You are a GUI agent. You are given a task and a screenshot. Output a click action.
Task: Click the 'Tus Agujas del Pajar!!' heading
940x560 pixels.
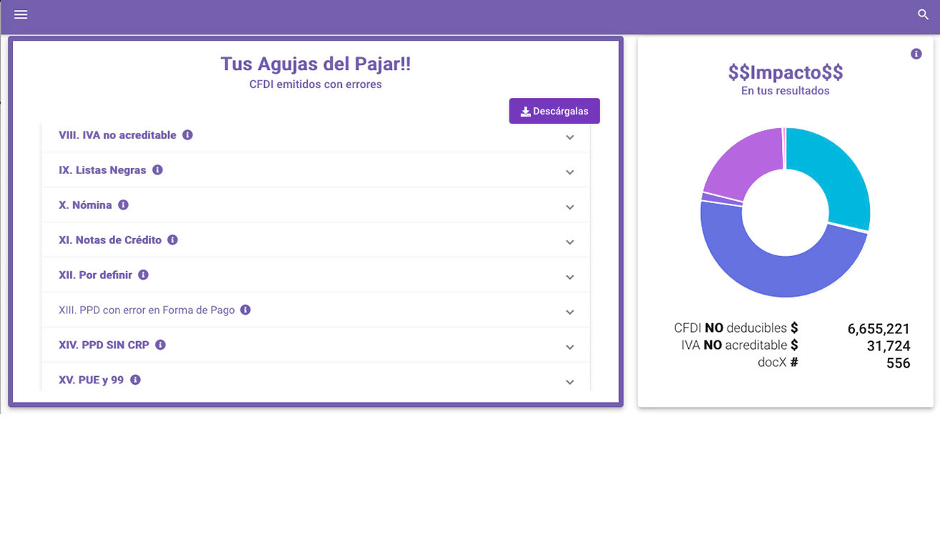(x=315, y=64)
